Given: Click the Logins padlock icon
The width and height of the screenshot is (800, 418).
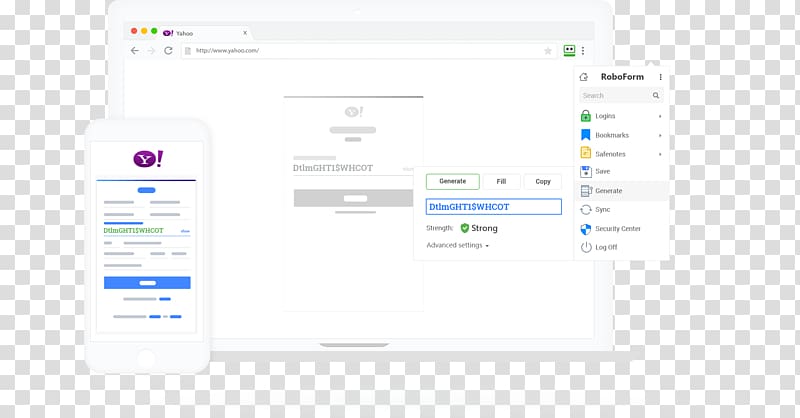Looking at the screenshot, I should coord(586,116).
